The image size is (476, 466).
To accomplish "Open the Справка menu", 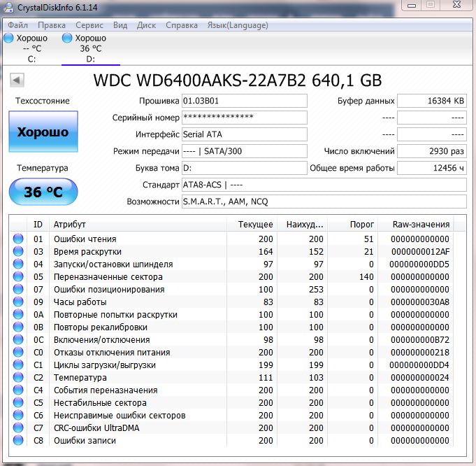I will click(182, 25).
